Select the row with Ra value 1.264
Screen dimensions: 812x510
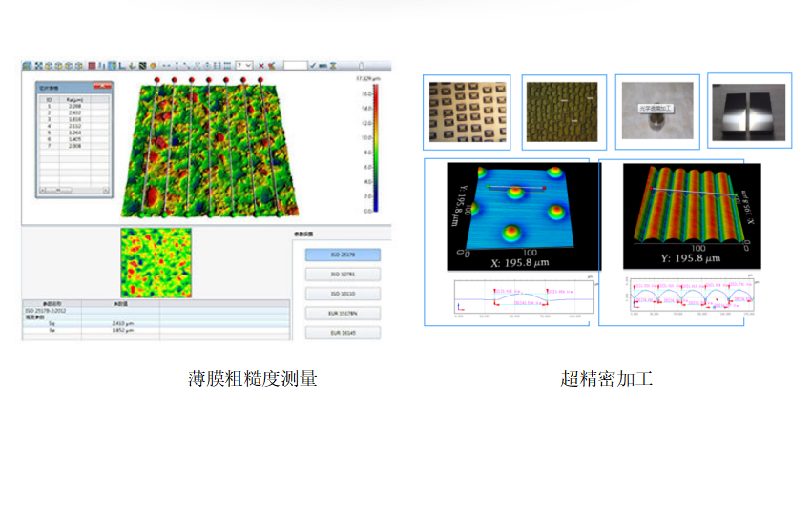(74, 133)
